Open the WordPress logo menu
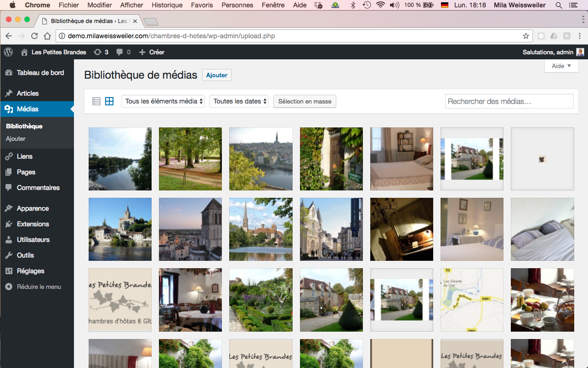Viewport: 588px width, 368px height. (x=8, y=52)
